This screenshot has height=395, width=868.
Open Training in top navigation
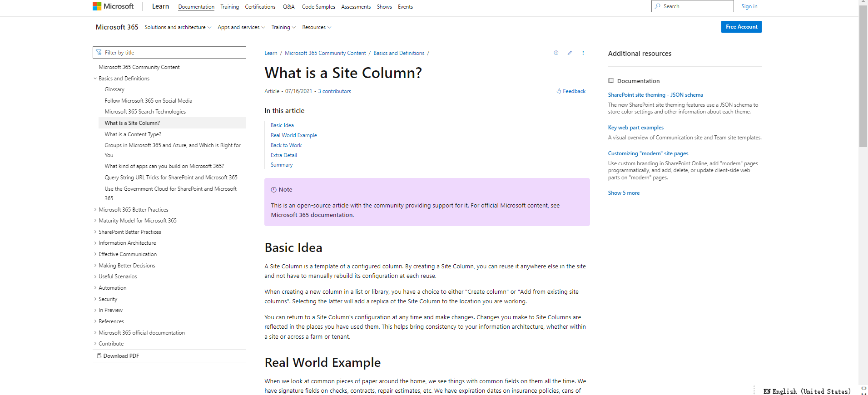pos(229,7)
